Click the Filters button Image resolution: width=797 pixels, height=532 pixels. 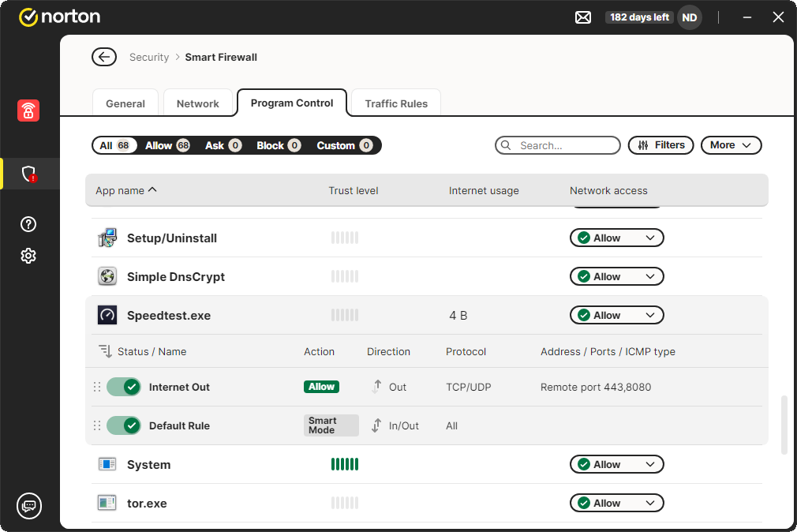661,145
